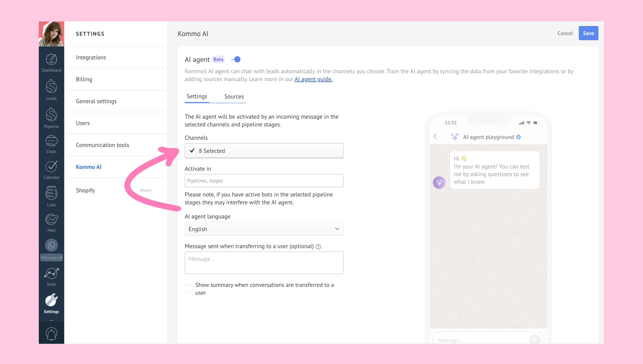Check Show summary when conversations transferred
Screen dimensions: 643x364
(x=188, y=288)
